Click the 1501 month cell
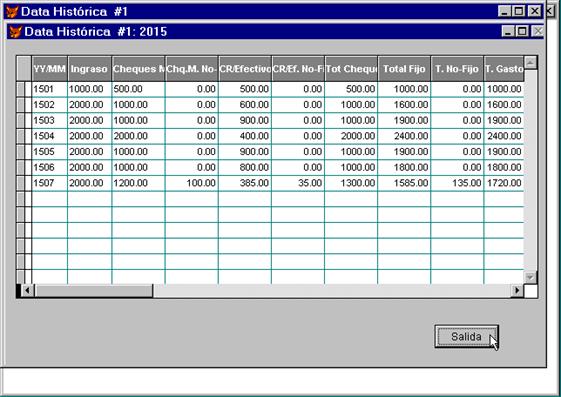This screenshot has height=397, width=561. pos(49,89)
